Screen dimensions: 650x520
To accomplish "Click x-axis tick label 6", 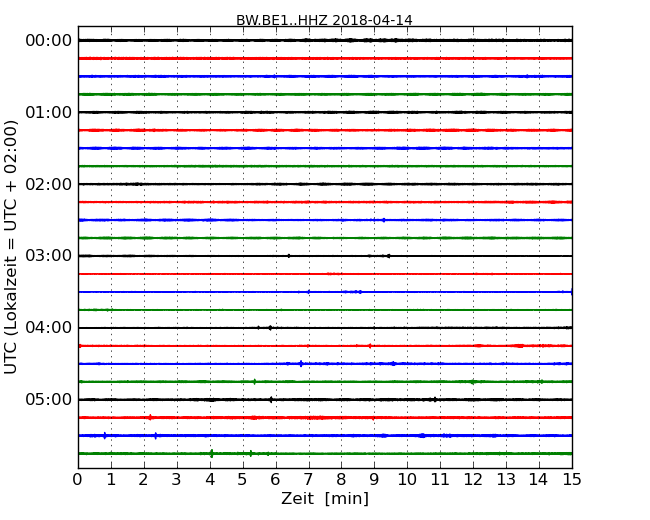I will pos(275,480).
